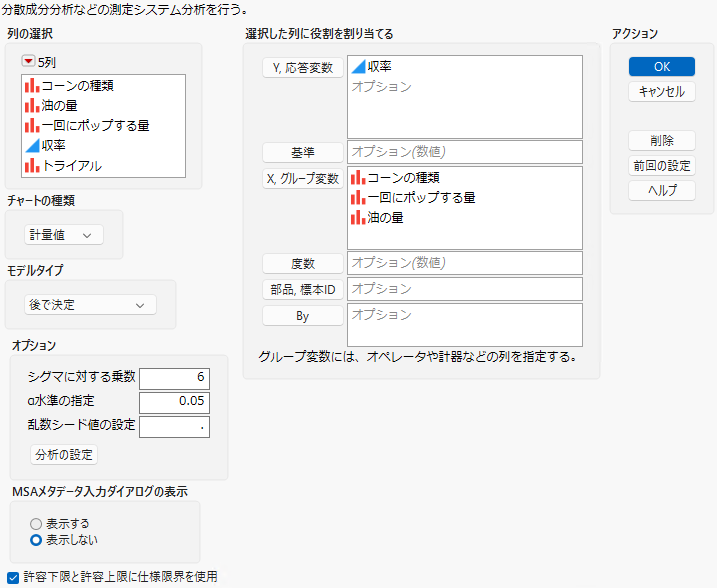717x588 pixels.
Task: Click the 削除 button
Action: point(662,141)
